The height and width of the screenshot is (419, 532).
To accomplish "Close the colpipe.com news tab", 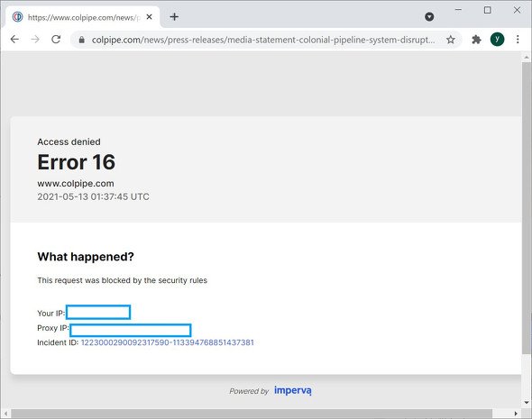I will [x=149, y=16].
